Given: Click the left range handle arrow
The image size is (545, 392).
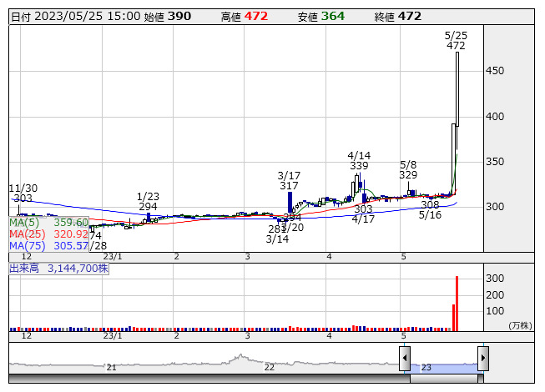Looking at the screenshot, I should 405,359.
